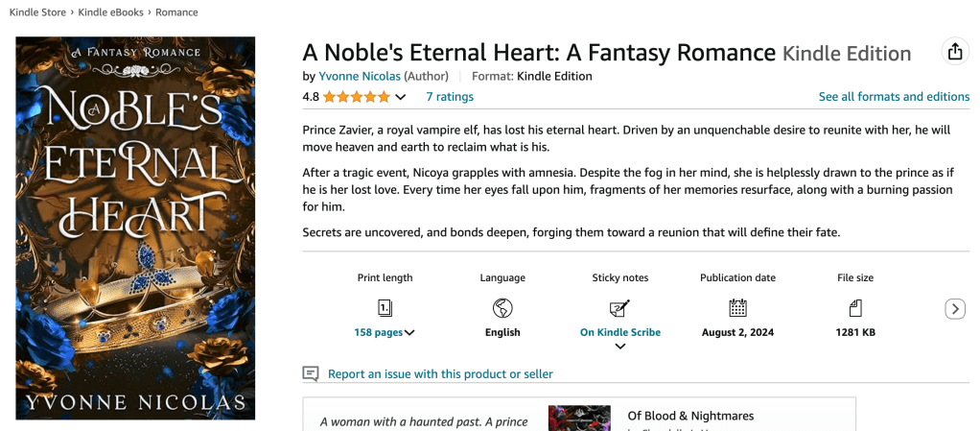The height and width of the screenshot is (431, 980).
Task: Expand the star rating dropdown arrow
Action: coord(401,97)
